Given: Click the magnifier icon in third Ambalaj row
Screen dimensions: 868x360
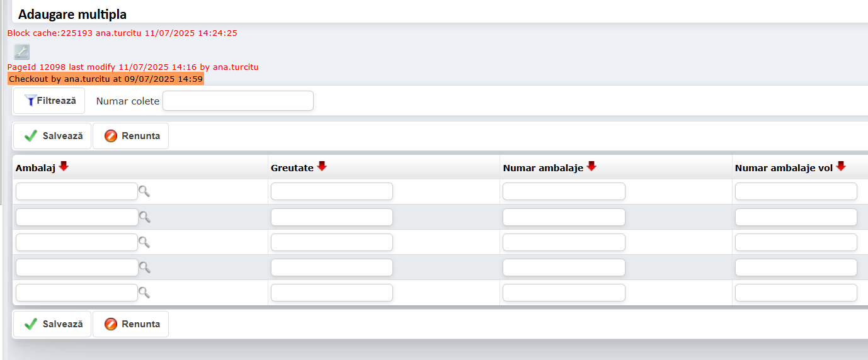Looking at the screenshot, I should [144, 242].
